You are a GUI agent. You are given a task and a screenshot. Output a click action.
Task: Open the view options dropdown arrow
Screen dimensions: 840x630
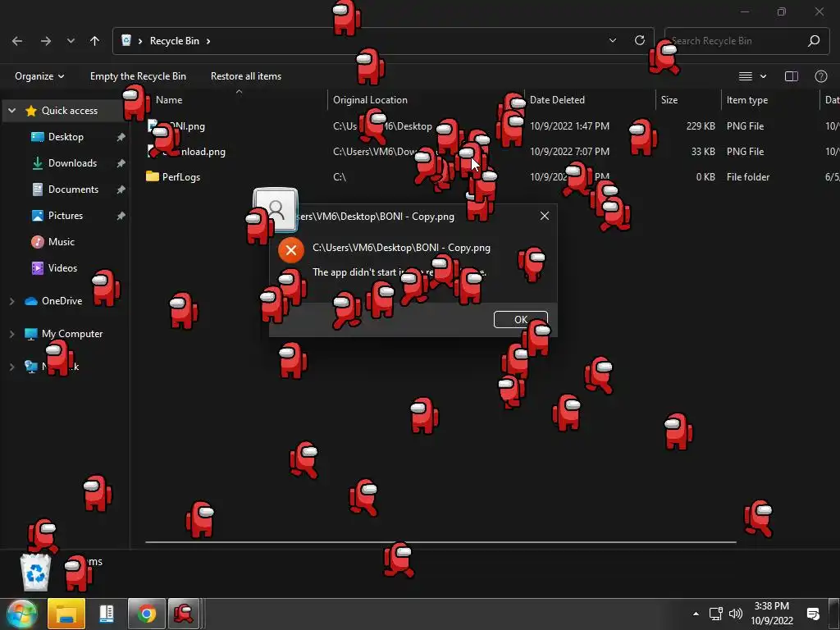pyautogui.click(x=764, y=76)
